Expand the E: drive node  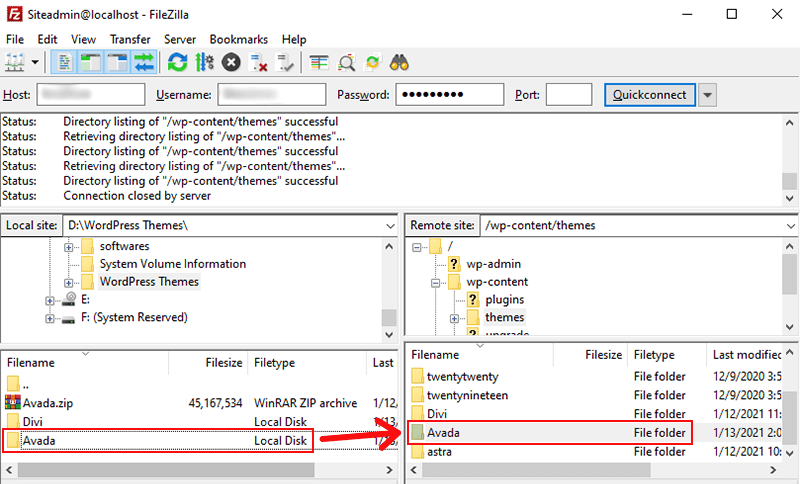tap(49, 300)
